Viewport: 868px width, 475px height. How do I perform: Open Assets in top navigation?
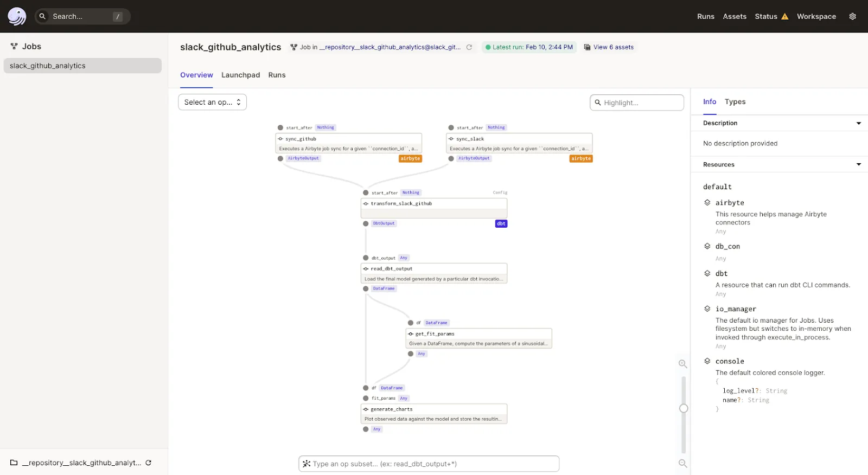[x=735, y=16]
